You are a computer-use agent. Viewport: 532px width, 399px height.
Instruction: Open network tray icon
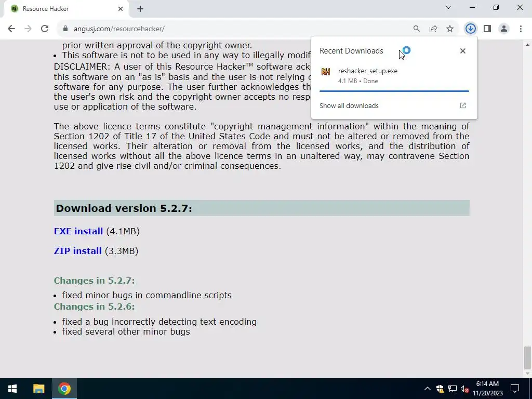click(x=453, y=389)
